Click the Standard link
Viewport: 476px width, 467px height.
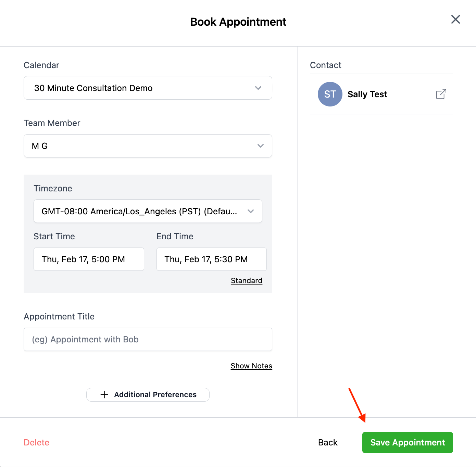247,281
